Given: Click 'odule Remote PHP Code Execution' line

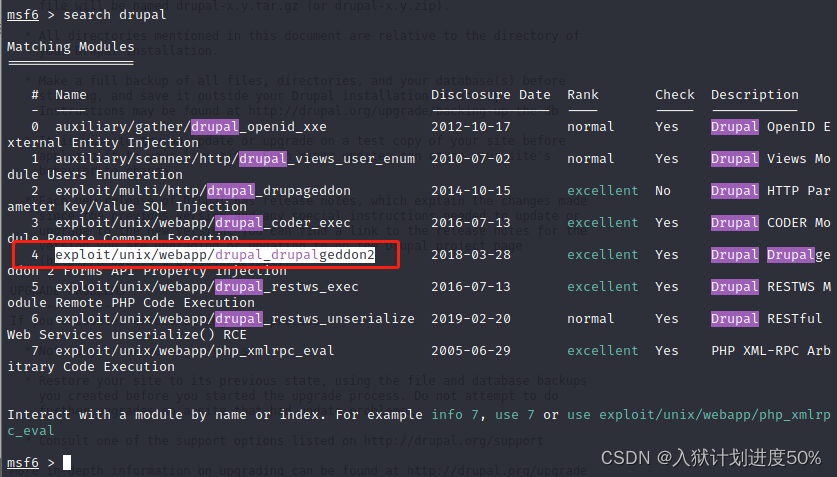Looking at the screenshot, I should pos(131,303).
